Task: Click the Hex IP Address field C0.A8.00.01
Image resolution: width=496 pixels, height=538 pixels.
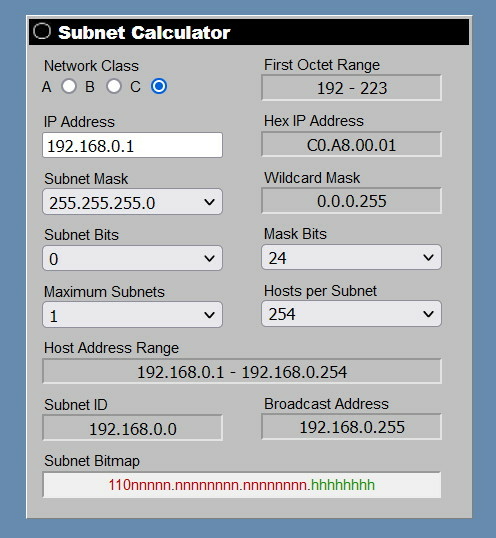Action: 351,144
